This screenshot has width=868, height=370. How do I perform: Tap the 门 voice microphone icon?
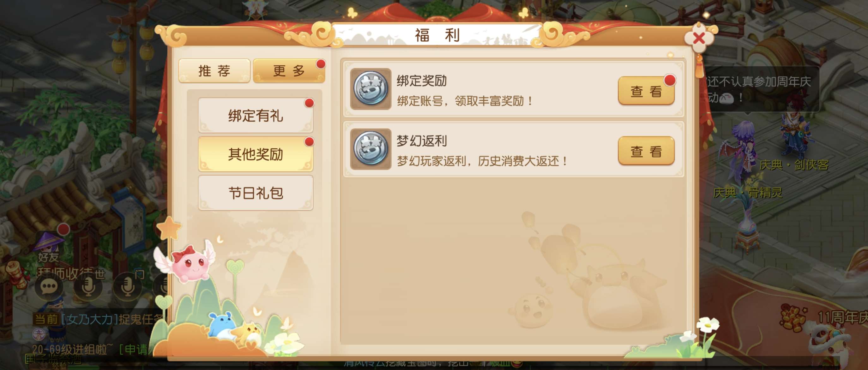click(128, 287)
